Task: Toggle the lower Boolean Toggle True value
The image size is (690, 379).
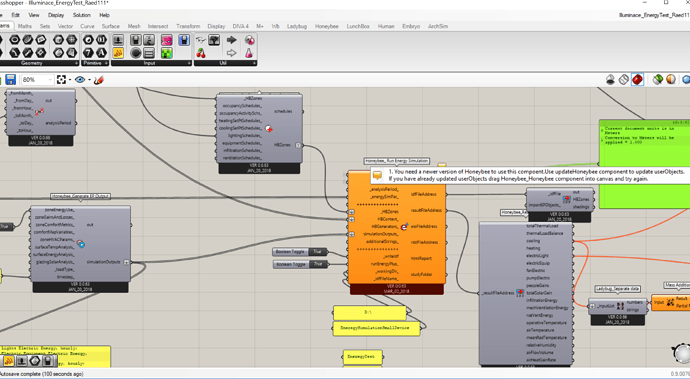Action: click(318, 264)
